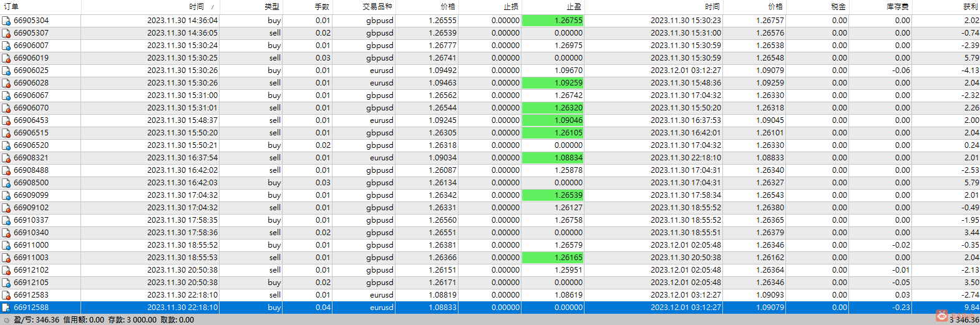Select open time 2023.11.30 14:36:04
The width and height of the screenshot is (980, 325).
182,21
